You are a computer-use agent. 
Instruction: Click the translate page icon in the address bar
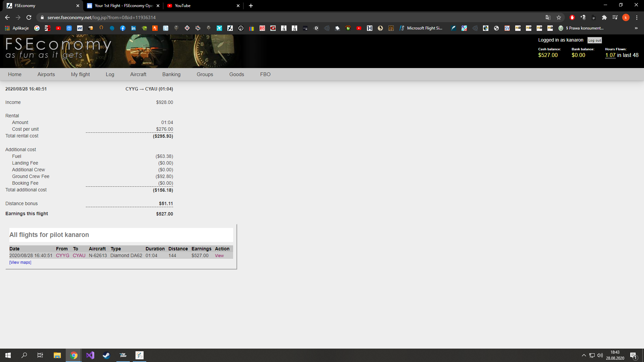tap(548, 17)
